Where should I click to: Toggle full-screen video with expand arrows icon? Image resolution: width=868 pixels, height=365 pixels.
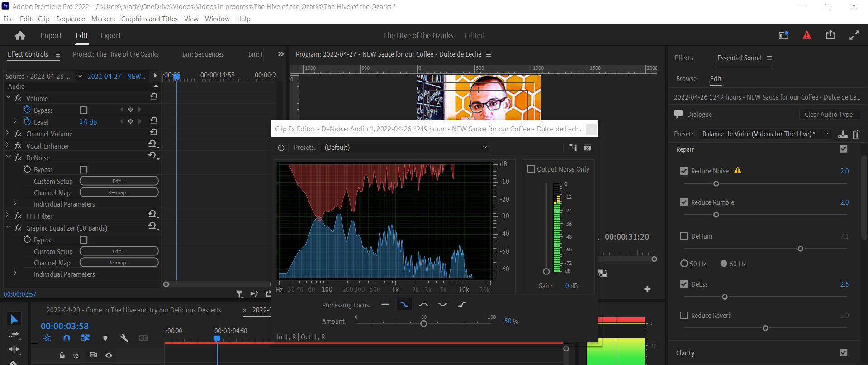[854, 35]
